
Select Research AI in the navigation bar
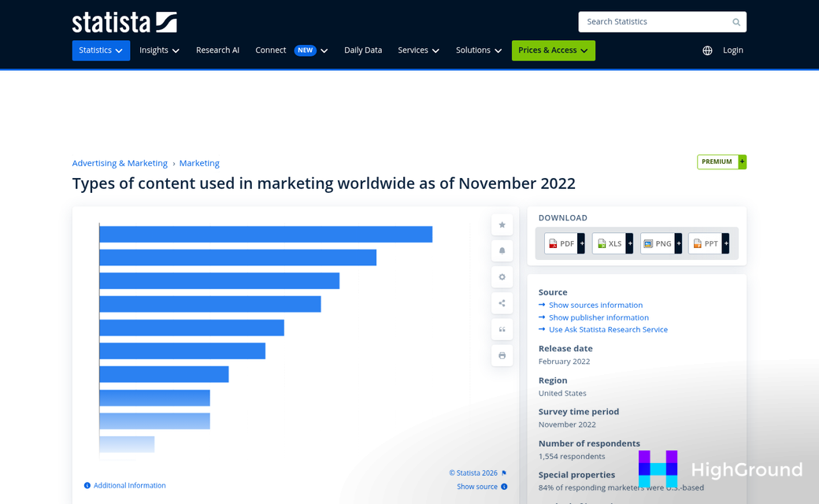(217, 50)
